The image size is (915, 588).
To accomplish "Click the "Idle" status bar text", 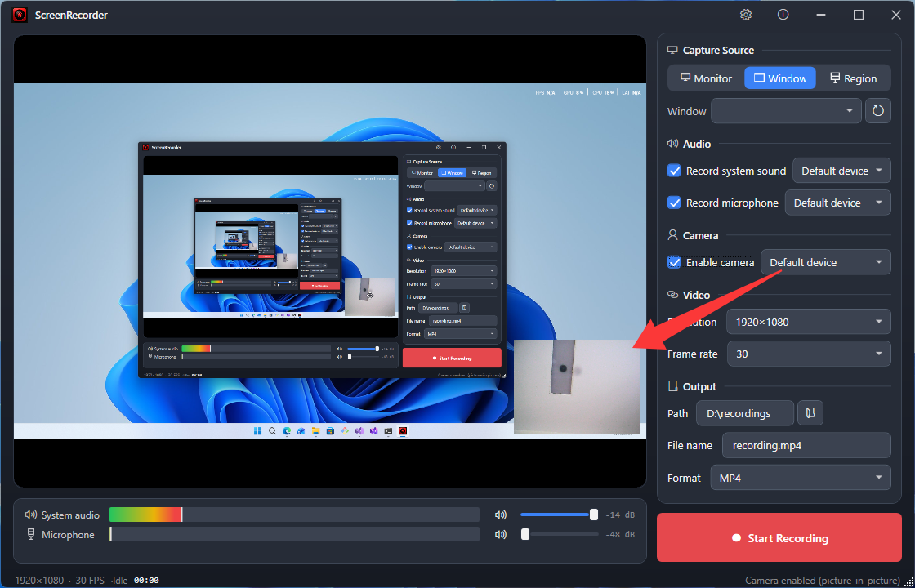I will click(120, 581).
